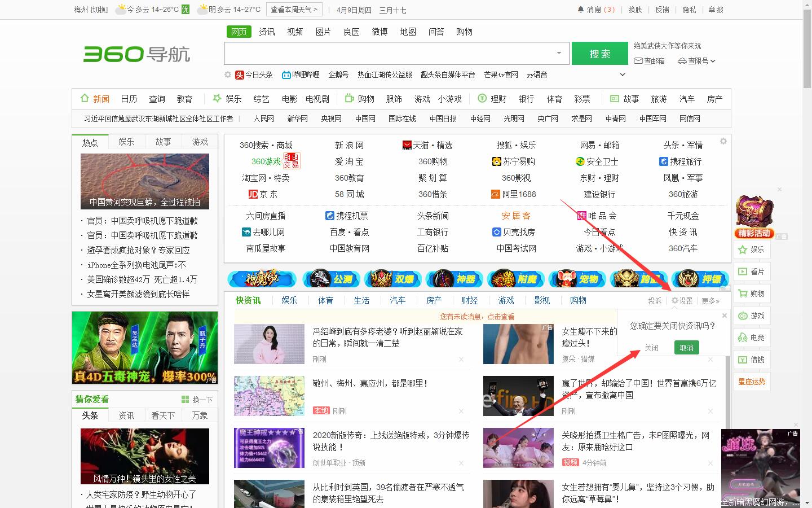This screenshot has width=812, height=508.
Task: Open the search box suggestion dropdown
Action: (x=559, y=53)
